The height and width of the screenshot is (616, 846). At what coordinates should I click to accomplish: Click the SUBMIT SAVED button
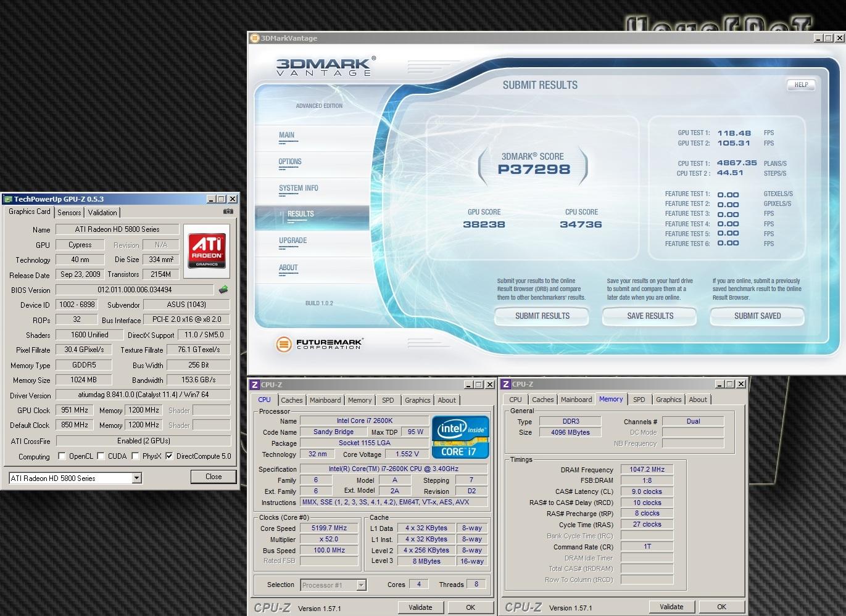click(x=758, y=316)
